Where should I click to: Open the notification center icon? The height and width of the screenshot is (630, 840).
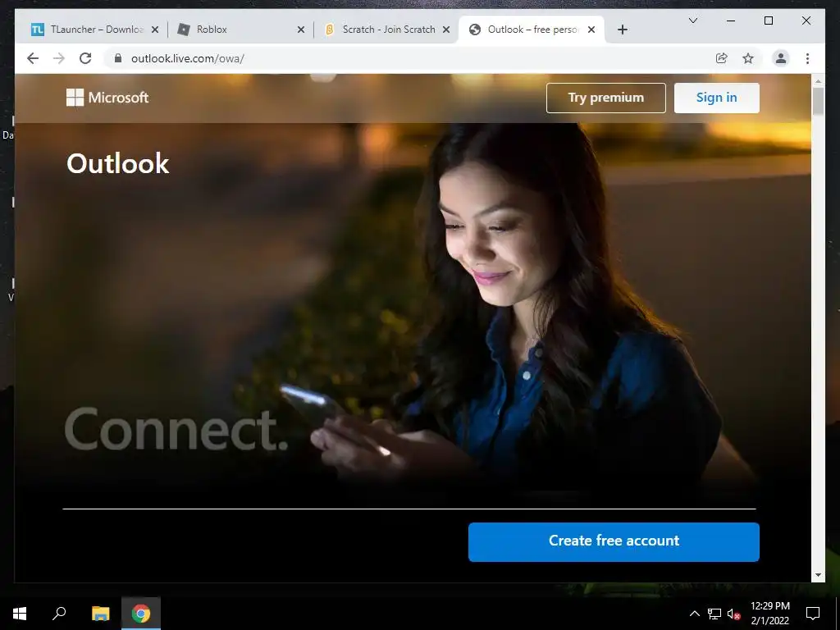(x=813, y=614)
